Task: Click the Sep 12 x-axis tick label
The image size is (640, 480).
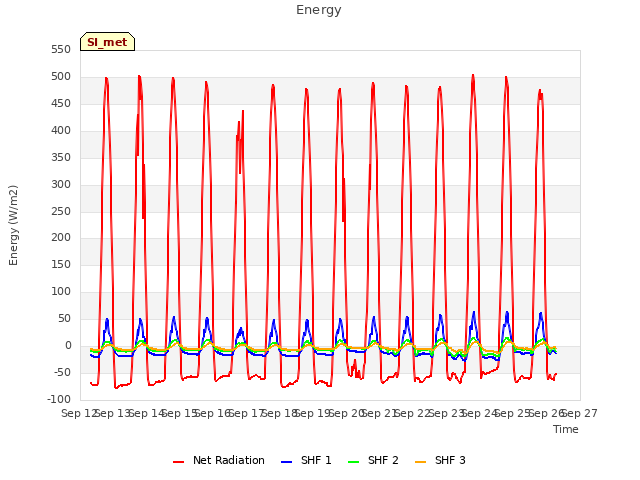Action: (x=78, y=413)
